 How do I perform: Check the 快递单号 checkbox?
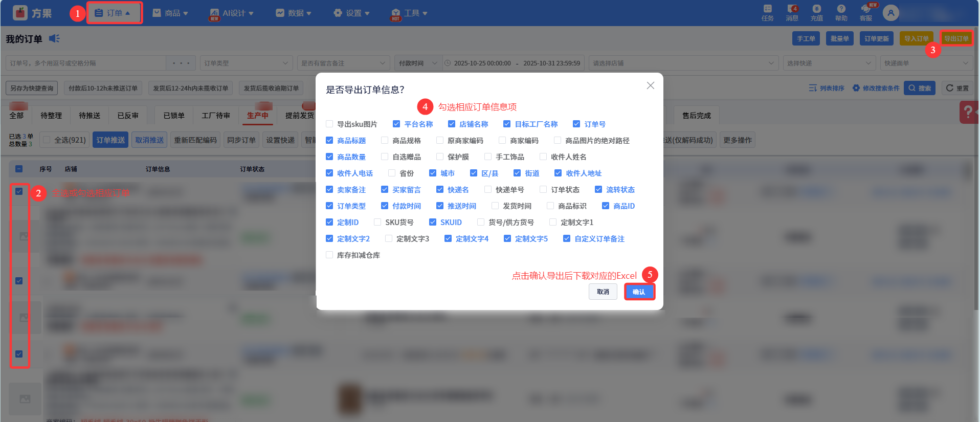click(x=488, y=189)
